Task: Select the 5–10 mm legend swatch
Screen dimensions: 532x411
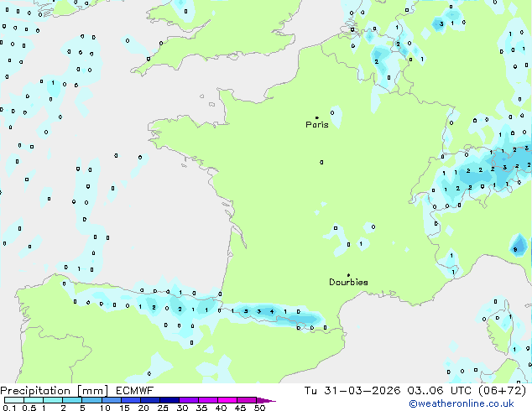Action: point(91,400)
